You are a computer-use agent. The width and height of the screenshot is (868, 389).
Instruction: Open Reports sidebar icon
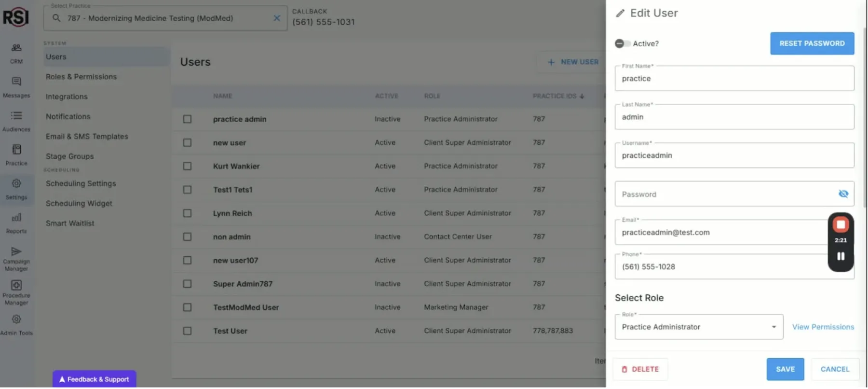(x=16, y=218)
